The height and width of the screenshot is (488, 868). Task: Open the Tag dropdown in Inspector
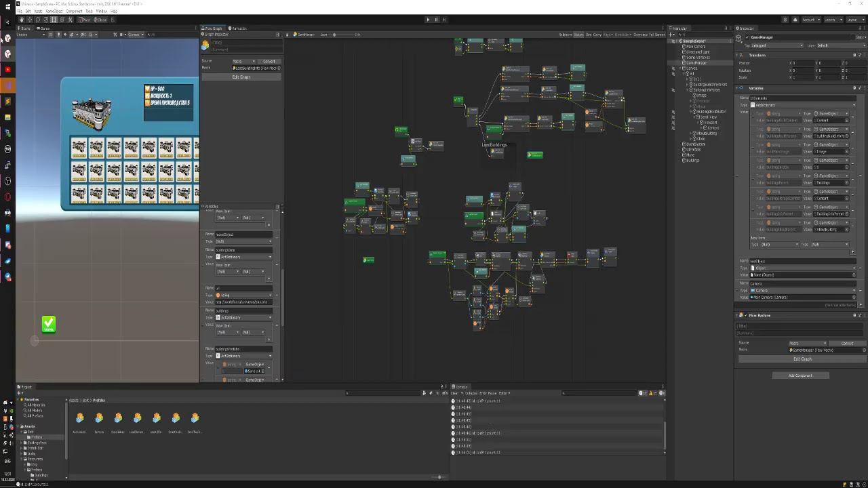click(x=778, y=45)
